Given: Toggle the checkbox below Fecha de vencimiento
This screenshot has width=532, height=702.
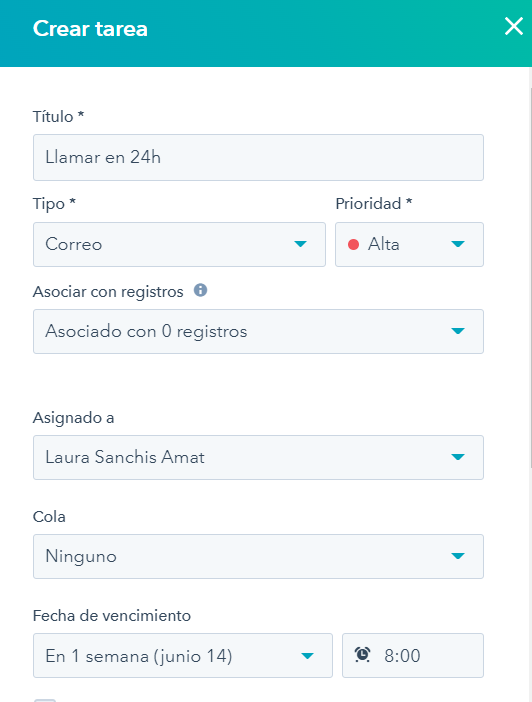Looking at the screenshot, I should (45, 700).
